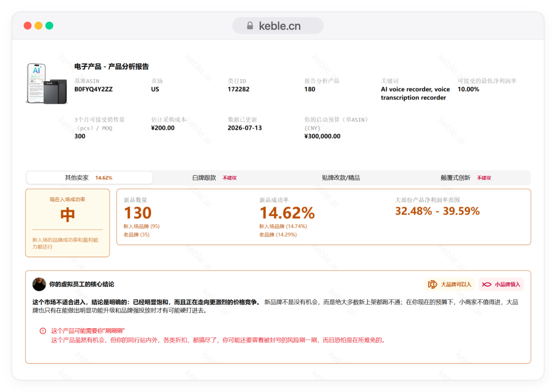Click the market value US
556x392 pixels.
click(155, 90)
